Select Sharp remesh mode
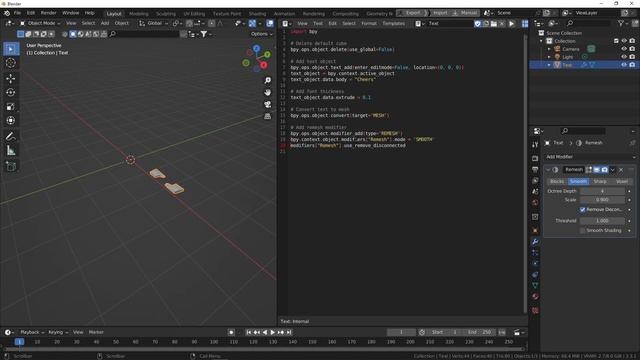Image resolution: width=640 pixels, height=360 pixels. [x=600, y=181]
